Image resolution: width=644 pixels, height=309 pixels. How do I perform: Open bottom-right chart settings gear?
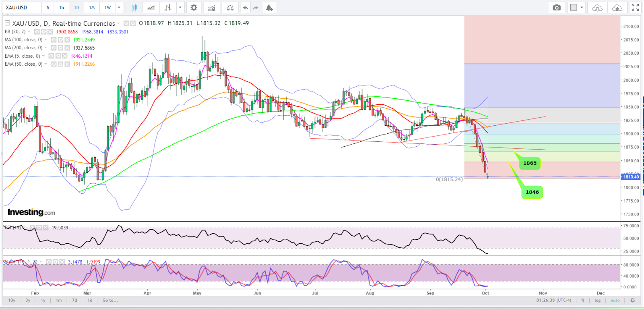click(633, 300)
